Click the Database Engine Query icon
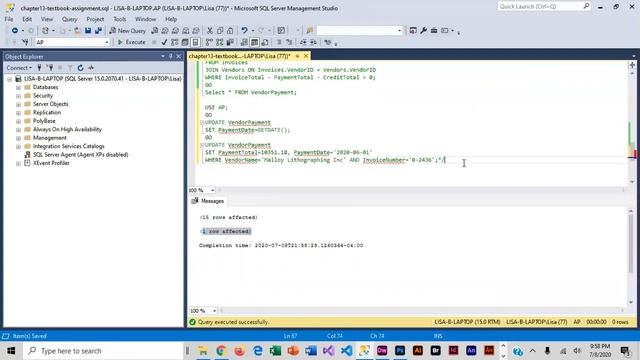Image resolution: width=640 pixels, height=360 pixels. [155, 31]
